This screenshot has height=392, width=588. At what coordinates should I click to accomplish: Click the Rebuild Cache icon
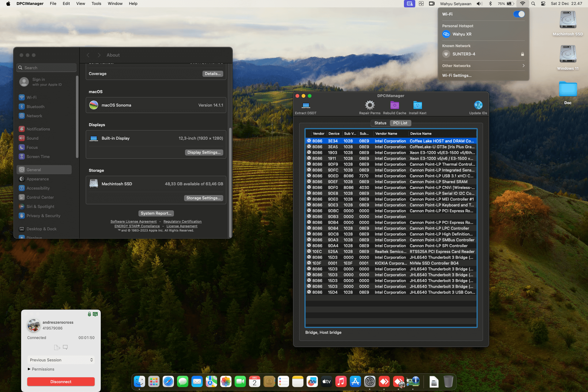394,105
